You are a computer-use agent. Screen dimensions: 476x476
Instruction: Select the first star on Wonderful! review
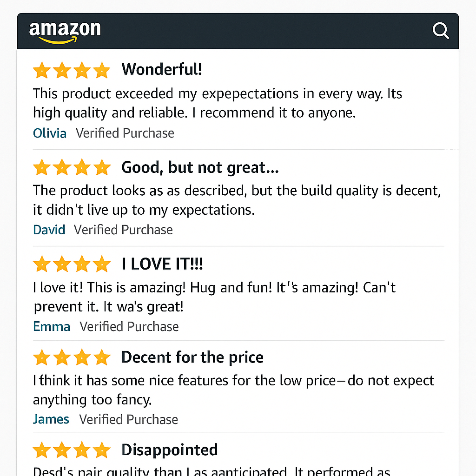[x=41, y=70]
